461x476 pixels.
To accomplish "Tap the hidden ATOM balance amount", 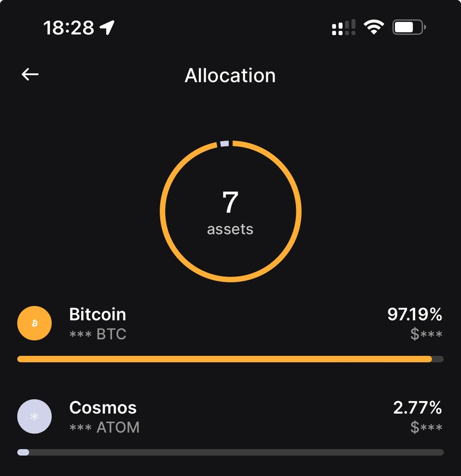I will pyautogui.click(x=104, y=427).
